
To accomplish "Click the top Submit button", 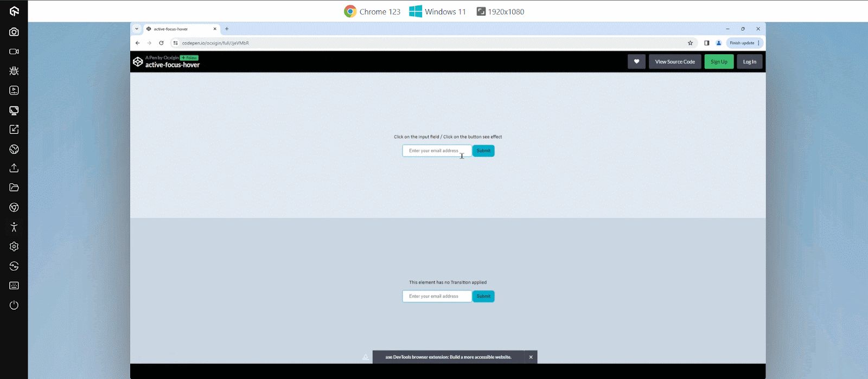I will [483, 151].
